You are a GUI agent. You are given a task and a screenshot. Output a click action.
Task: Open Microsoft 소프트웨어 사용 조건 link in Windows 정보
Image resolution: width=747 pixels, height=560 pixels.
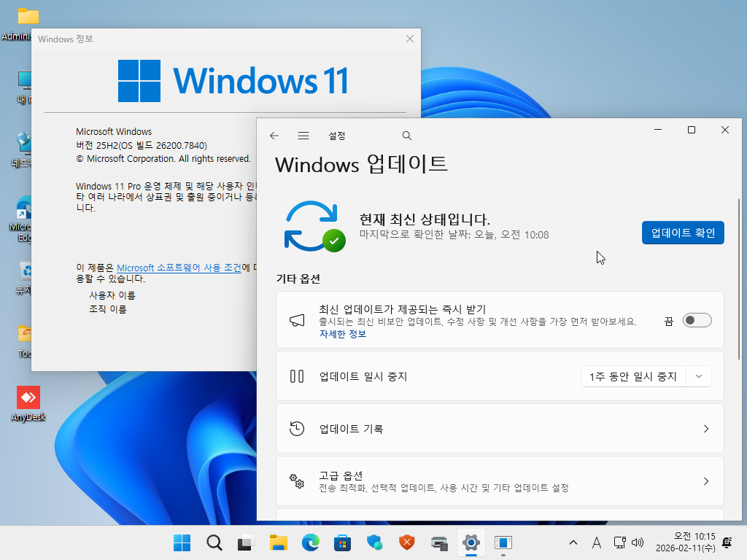pyautogui.click(x=179, y=268)
